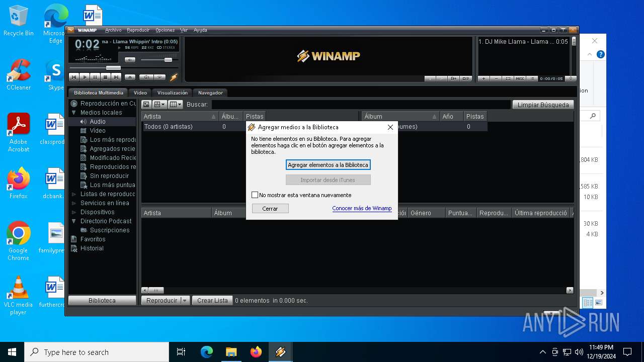Click the video panel exit-arrow icon button

(x=454, y=78)
